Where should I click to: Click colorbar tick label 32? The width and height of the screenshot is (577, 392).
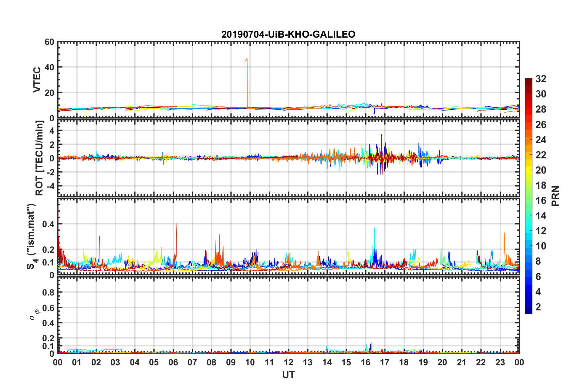pos(541,79)
